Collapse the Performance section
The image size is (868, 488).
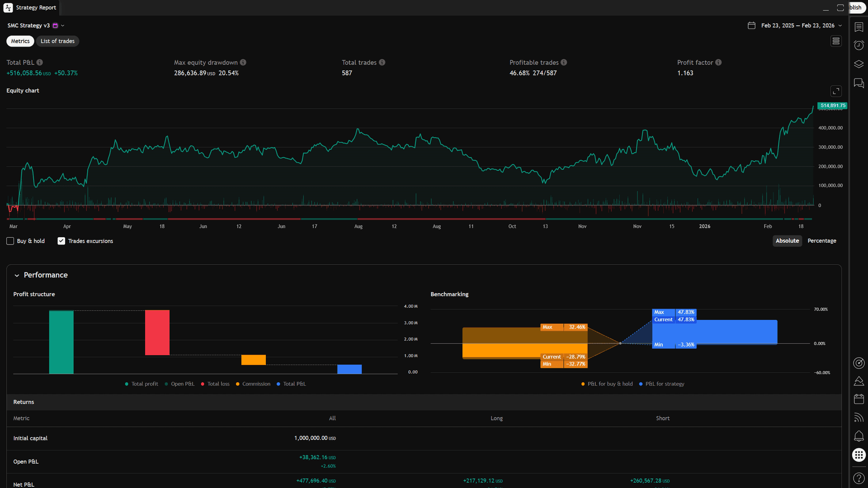[17, 275]
